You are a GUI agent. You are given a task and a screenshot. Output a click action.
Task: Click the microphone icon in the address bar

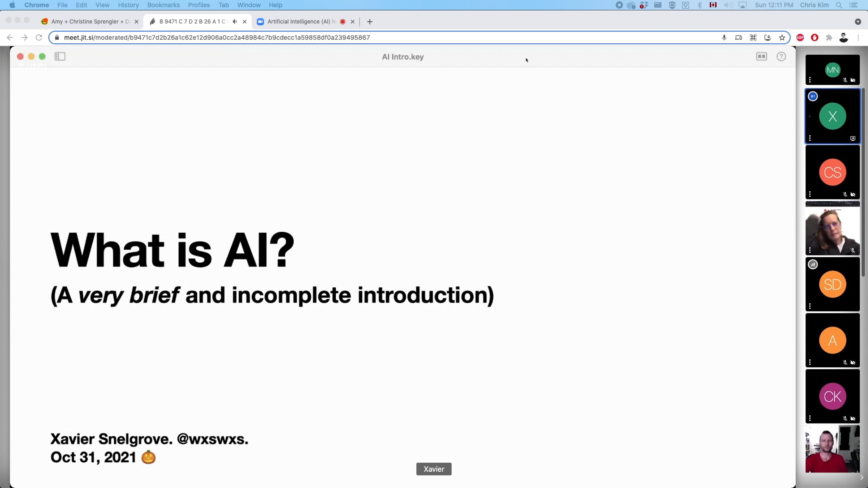point(724,38)
